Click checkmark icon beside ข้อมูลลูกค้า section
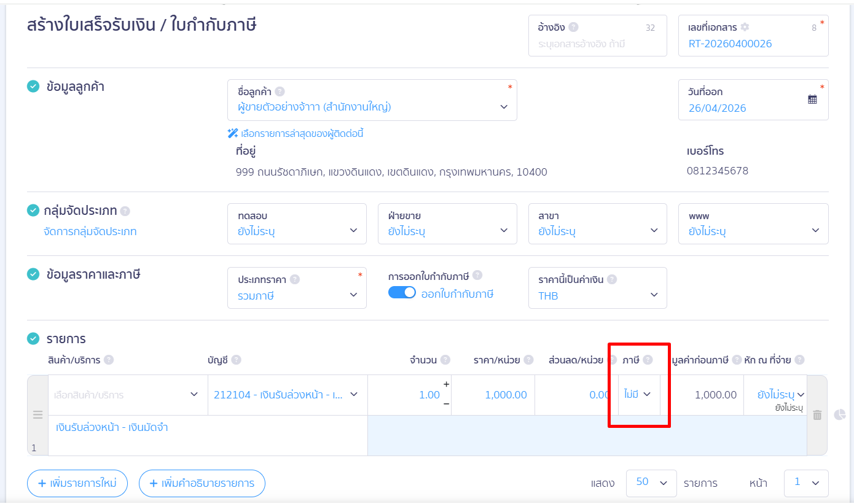The width and height of the screenshot is (854, 504). point(33,87)
